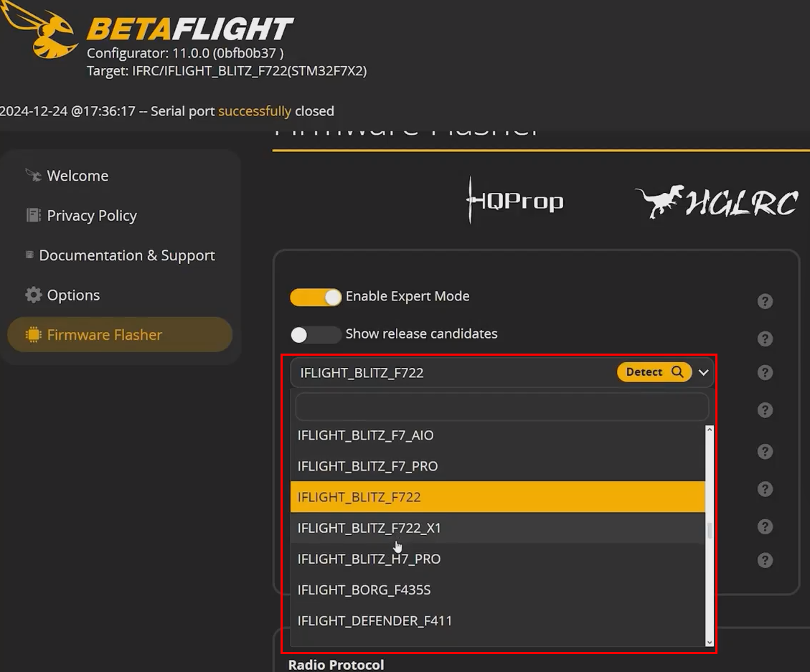Click the board search input field
The image size is (810, 672).
(501, 407)
